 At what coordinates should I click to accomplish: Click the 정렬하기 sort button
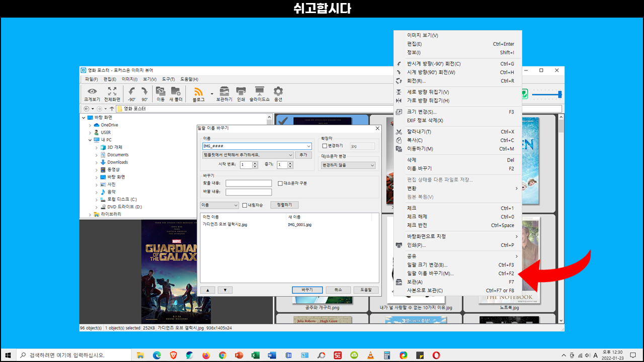[x=284, y=205]
